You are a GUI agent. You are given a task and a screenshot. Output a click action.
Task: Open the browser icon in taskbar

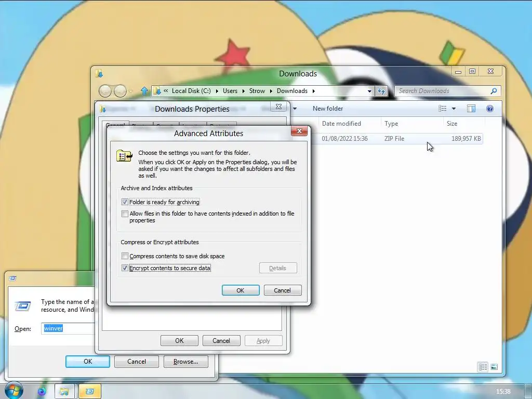point(42,392)
